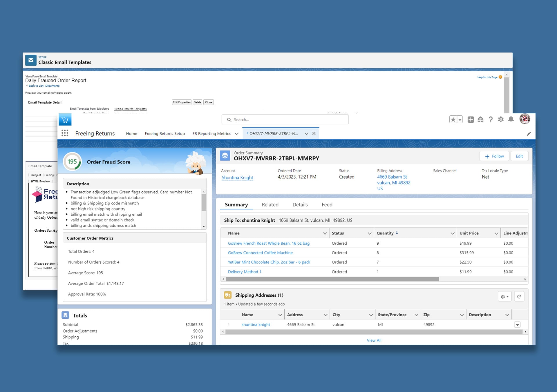Click the Einstein mascot image
Viewport: 557px width, 392px height.
click(x=196, y=163)
